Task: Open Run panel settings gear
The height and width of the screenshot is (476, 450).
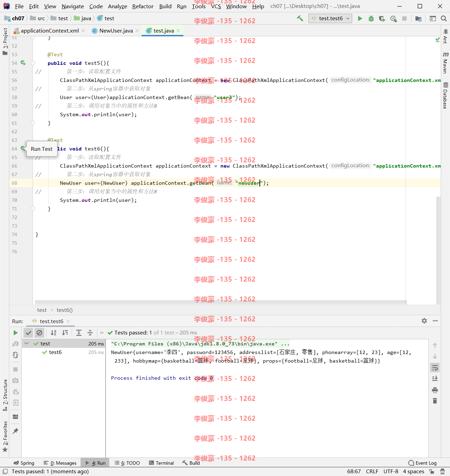Action: point(424,321)
